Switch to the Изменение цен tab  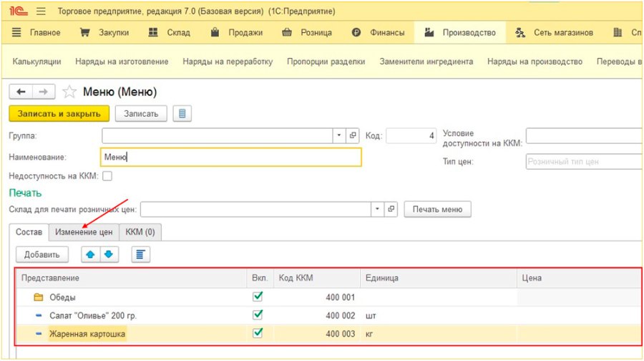(x=84, y=232)
